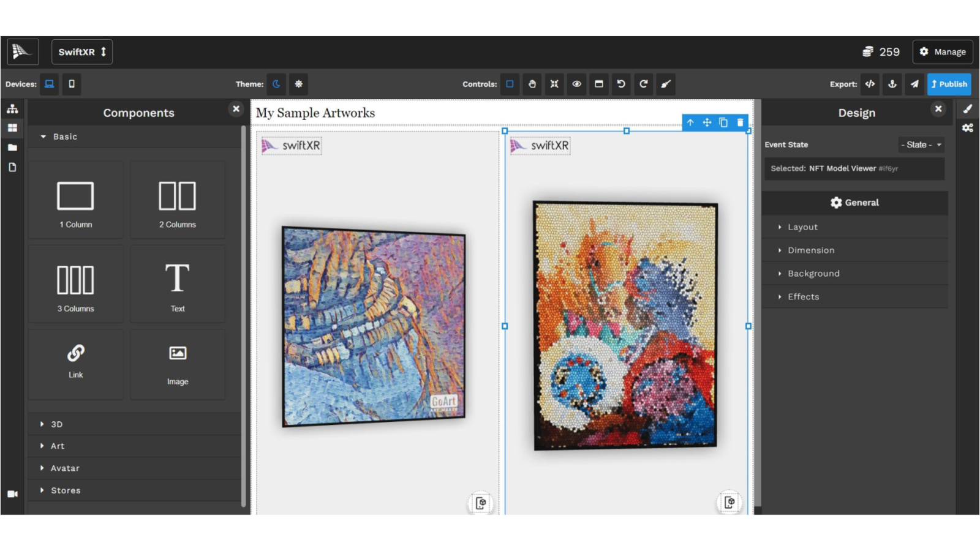Toggle the dark moon theme

[276, 84]
